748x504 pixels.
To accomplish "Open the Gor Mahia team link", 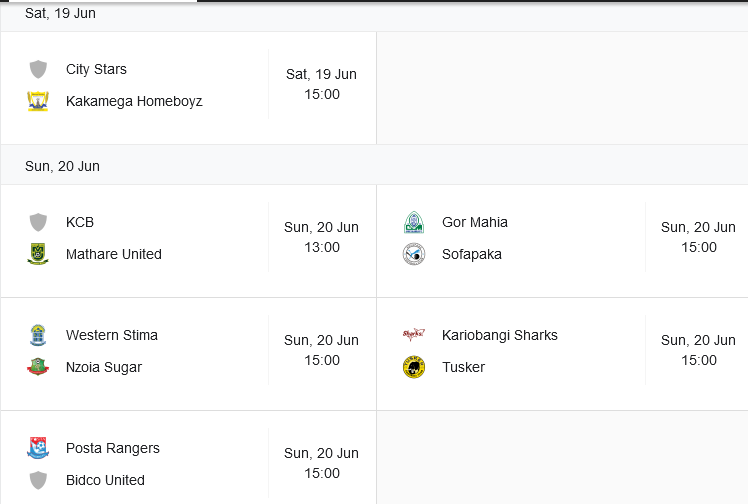I will point(475,222).
